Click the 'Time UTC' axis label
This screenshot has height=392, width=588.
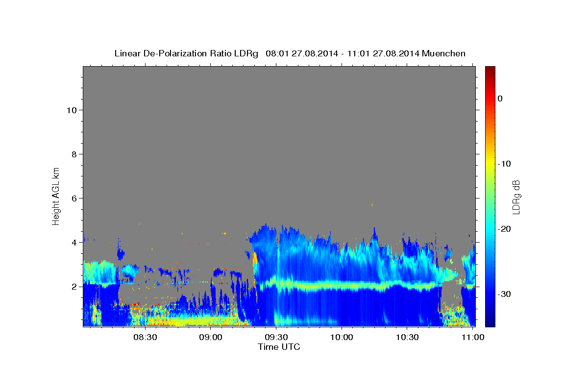(x=279, y=347)
